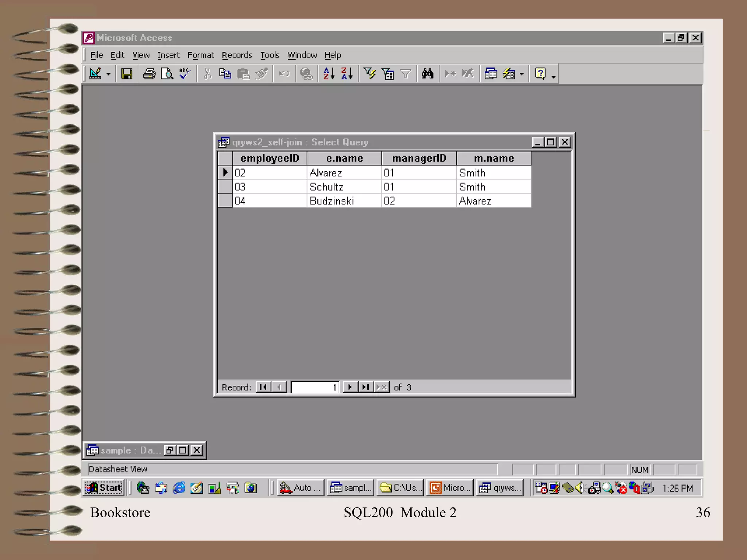Click the record number input field

pyautogui.click(x=315, y=387)
